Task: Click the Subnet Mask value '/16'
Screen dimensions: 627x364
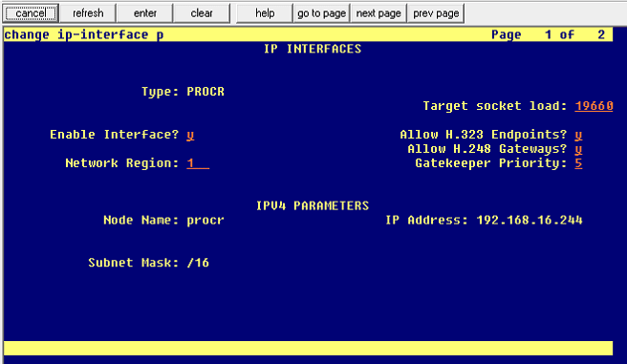Action: tap(198, 263)
